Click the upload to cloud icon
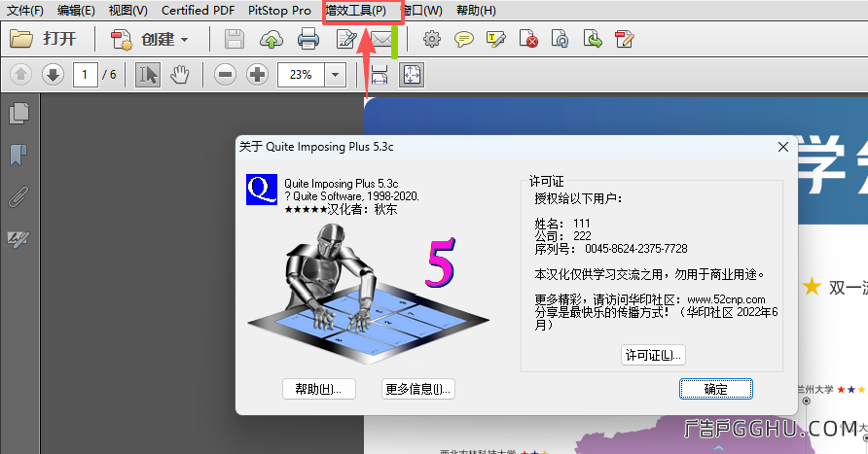 (271, 40)
